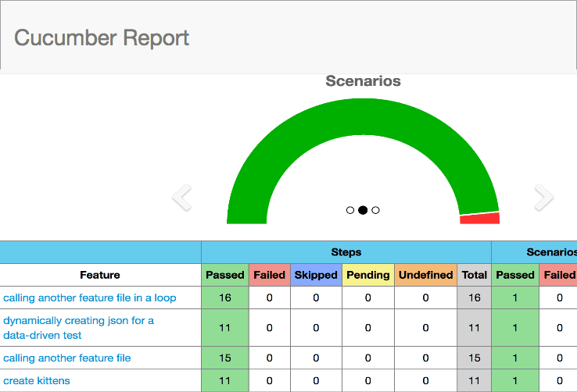Go to next chart with right arrow
This screenshot has width=577, height=392.
pos(543,198)
